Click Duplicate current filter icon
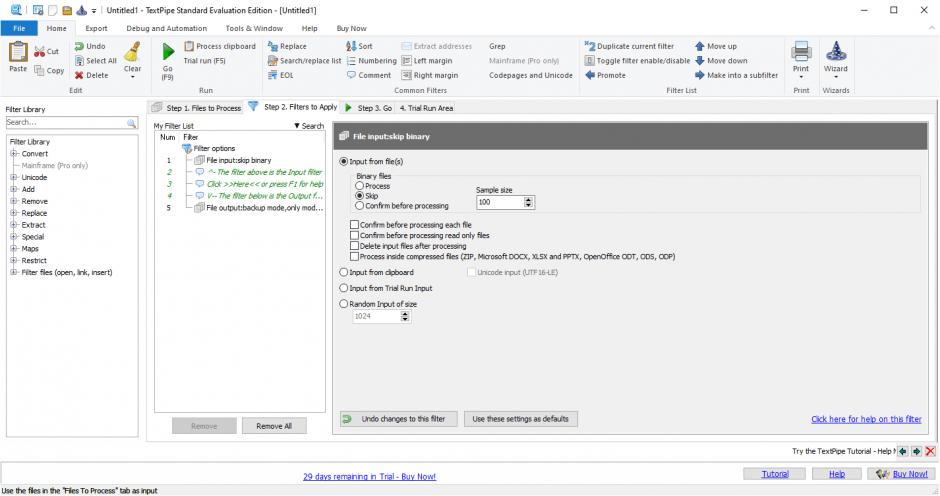Viewport: 940px width, 496px height. click(590, 46)
